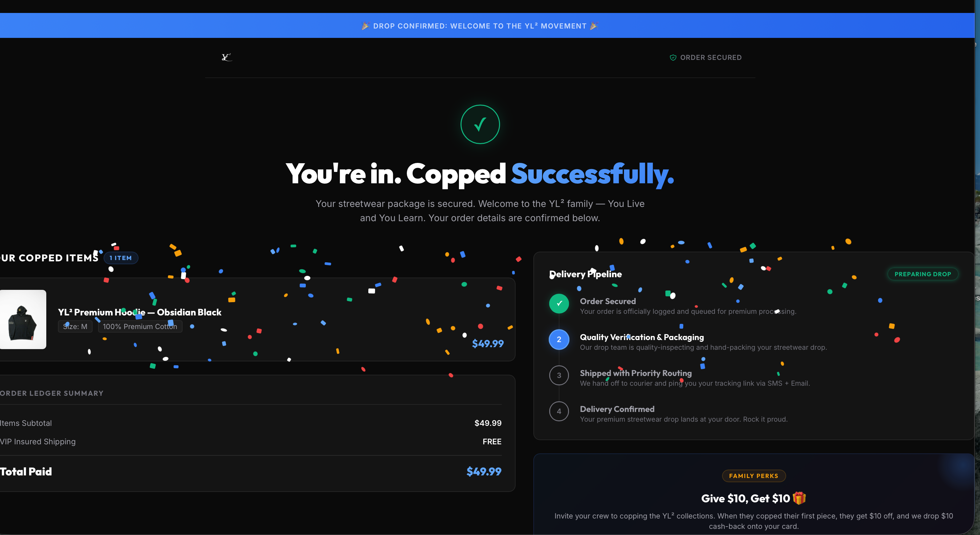Click the COPPED ITEMS section heading
This screenshot has width=980, height=535.
coord(49,258)
